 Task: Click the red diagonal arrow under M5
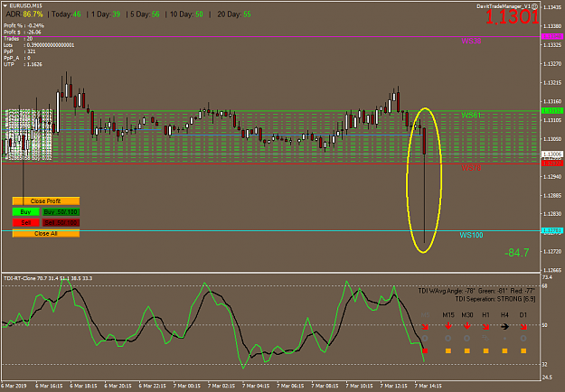point(425,326)
